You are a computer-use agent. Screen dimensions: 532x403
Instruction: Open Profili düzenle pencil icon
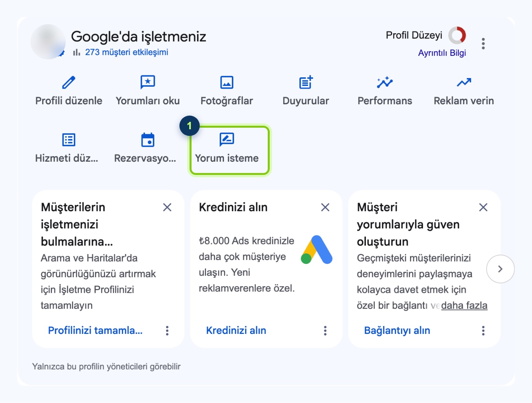click(x=69, y=82)
